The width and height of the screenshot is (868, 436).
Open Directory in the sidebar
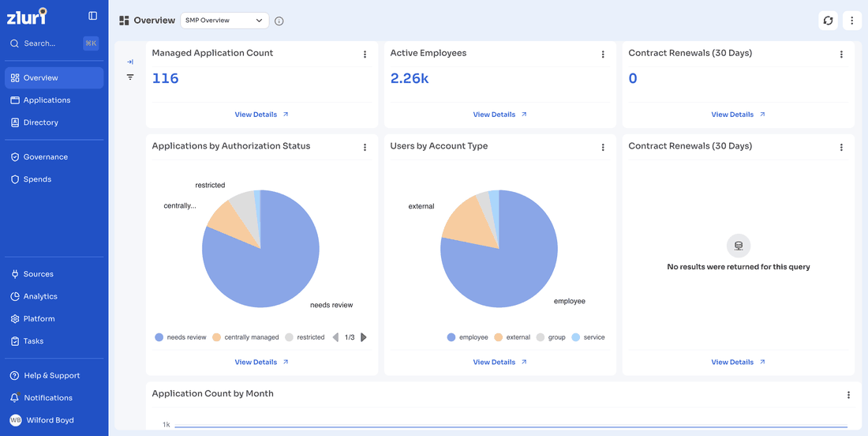click(54, 122)
